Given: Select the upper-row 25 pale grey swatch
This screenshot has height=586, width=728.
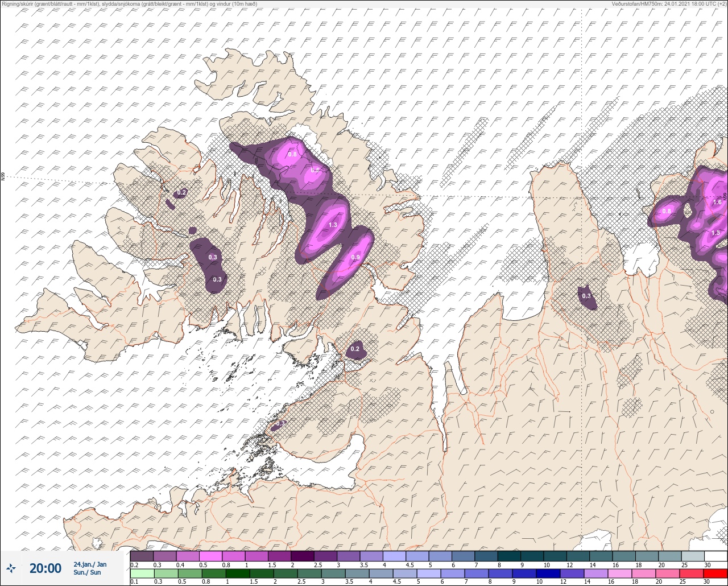Looking at the screenshot, I should coord(693,556).
